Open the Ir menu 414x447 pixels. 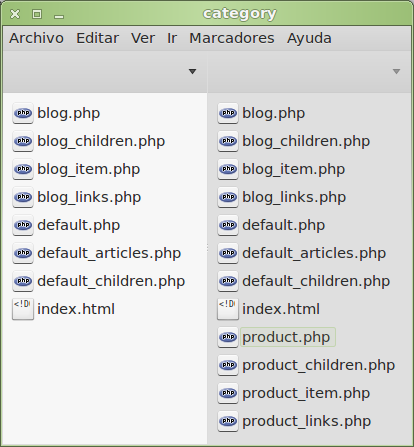172,38
